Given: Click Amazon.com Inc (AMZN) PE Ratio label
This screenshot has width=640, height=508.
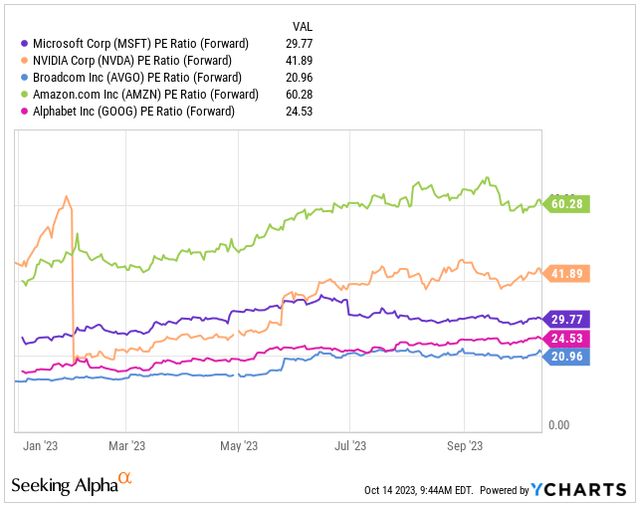Looking at the screenshot, I should pyautogui.click(x=145, y=95).
